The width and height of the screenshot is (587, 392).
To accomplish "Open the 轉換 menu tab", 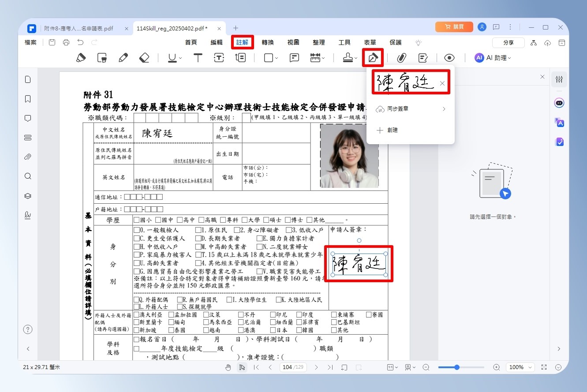I will [268, 42].
